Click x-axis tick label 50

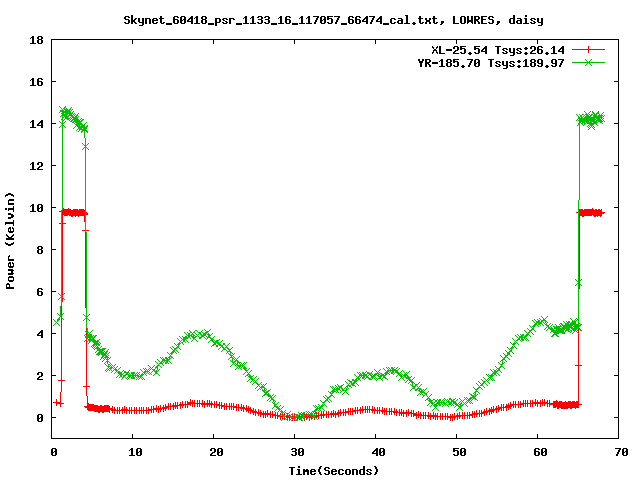(x=459, y=452)
